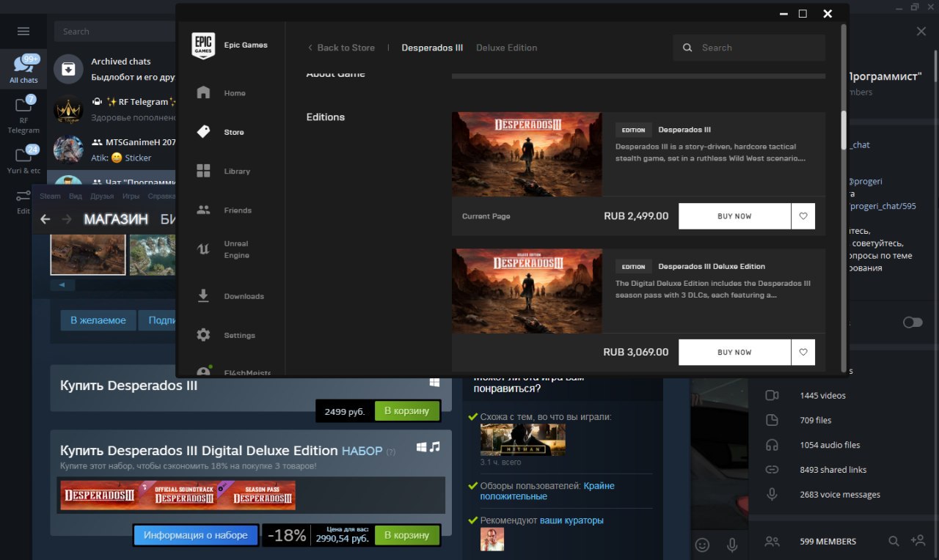Switch to Deluxe Edition tab in Epic
The image size is (939, 560).
tap(506, 48)
